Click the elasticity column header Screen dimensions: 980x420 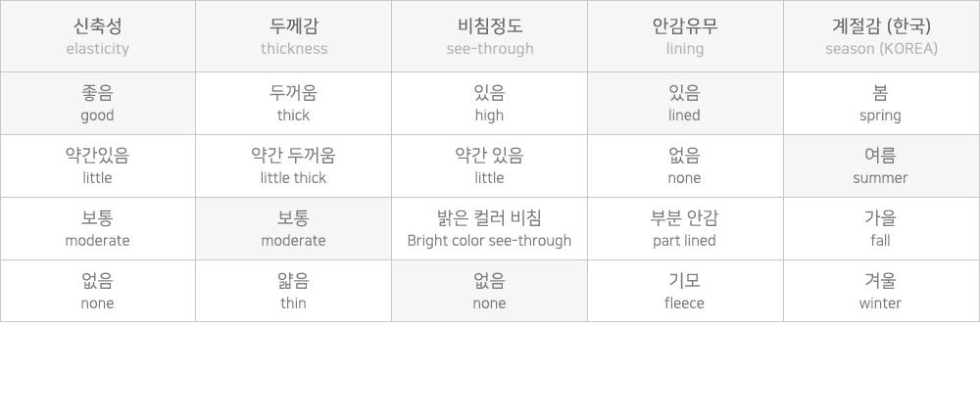[97, 36]
